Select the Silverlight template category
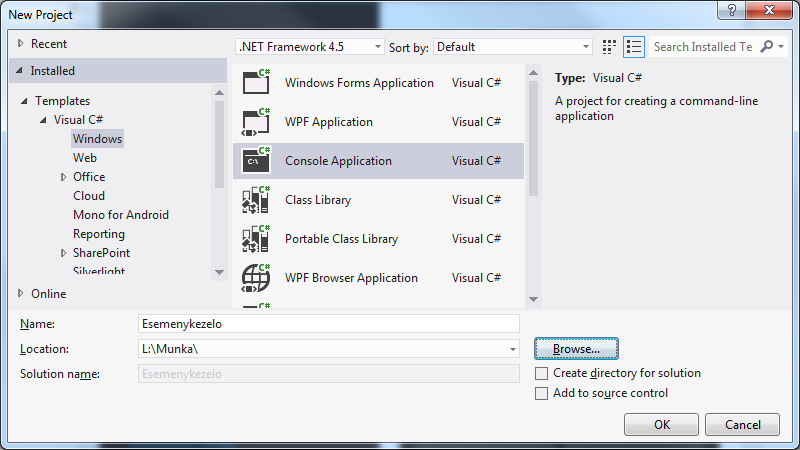The width and height of the screenshot is (800, 450). (98, 270)
